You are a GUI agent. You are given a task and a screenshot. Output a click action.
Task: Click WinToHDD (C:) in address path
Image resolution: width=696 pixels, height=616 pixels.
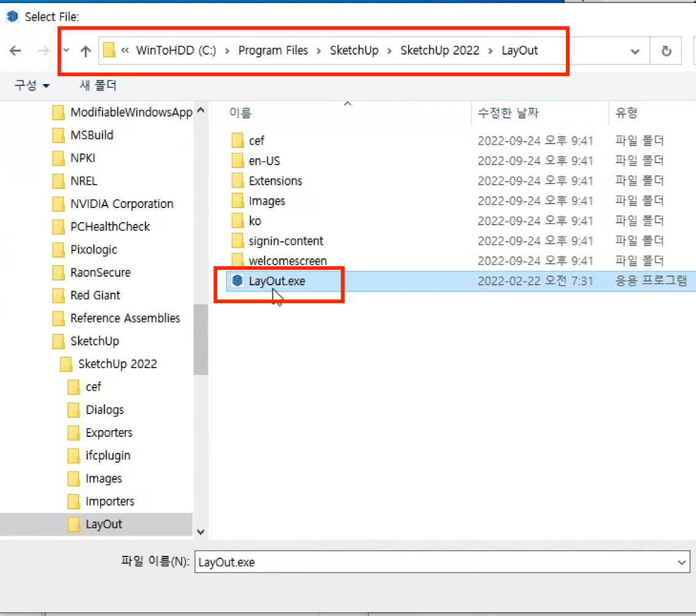click(x=176, y=50)
